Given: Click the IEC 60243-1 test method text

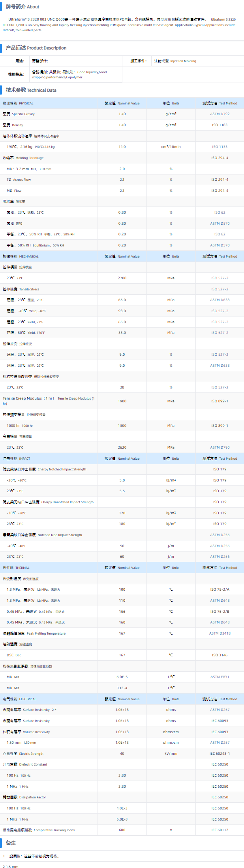Looking at the screenshot, I should coord(220,754).
